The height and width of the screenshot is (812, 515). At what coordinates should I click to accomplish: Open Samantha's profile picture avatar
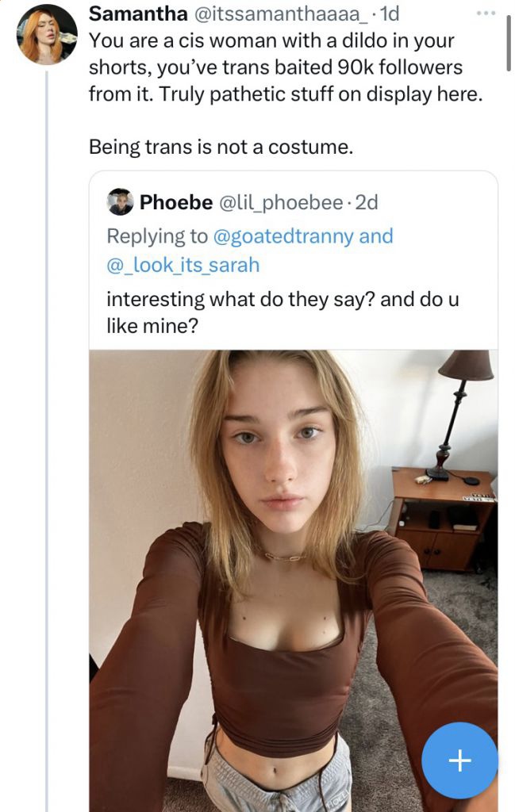[47, 34]
